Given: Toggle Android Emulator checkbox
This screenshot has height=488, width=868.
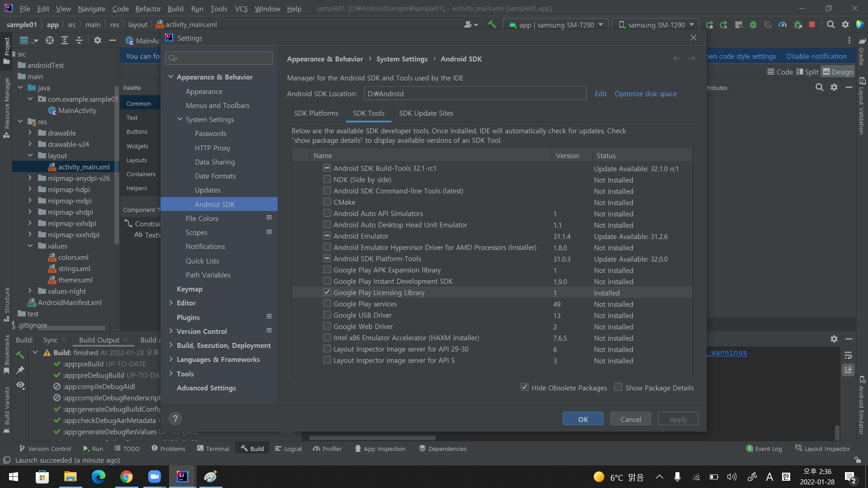Looking at the screenshot, I should pyautogui.click(x=327, y=236).
